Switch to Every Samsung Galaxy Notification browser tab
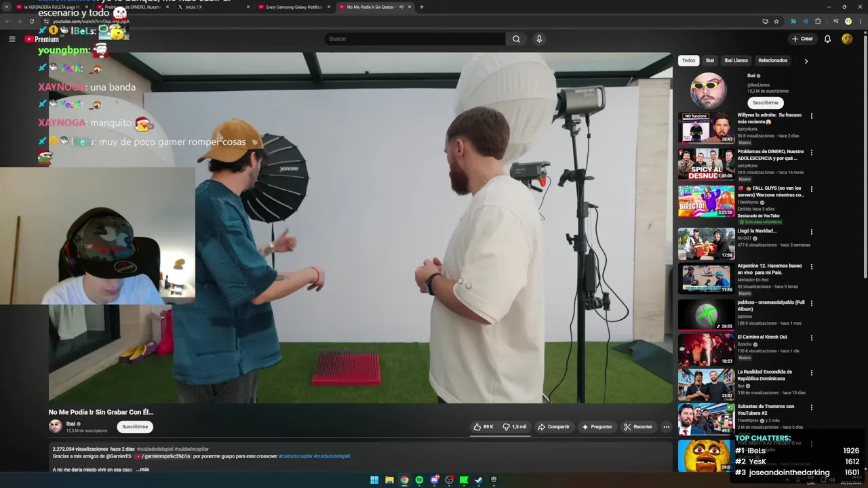 [293, 7]
